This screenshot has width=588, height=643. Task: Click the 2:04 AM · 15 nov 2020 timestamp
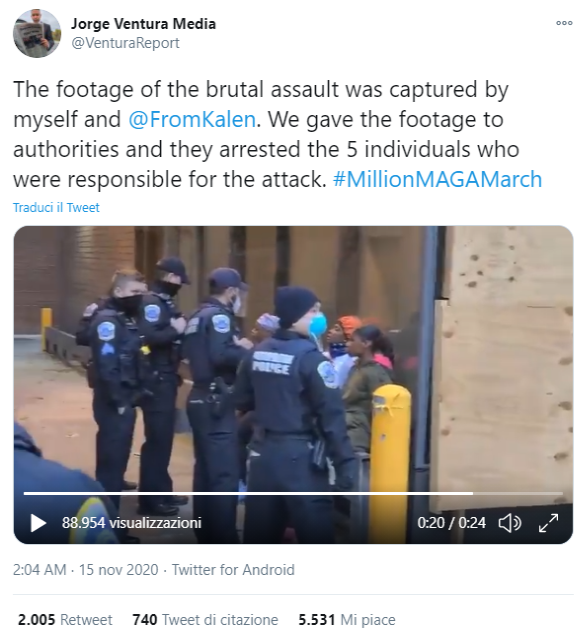point(85,570)
